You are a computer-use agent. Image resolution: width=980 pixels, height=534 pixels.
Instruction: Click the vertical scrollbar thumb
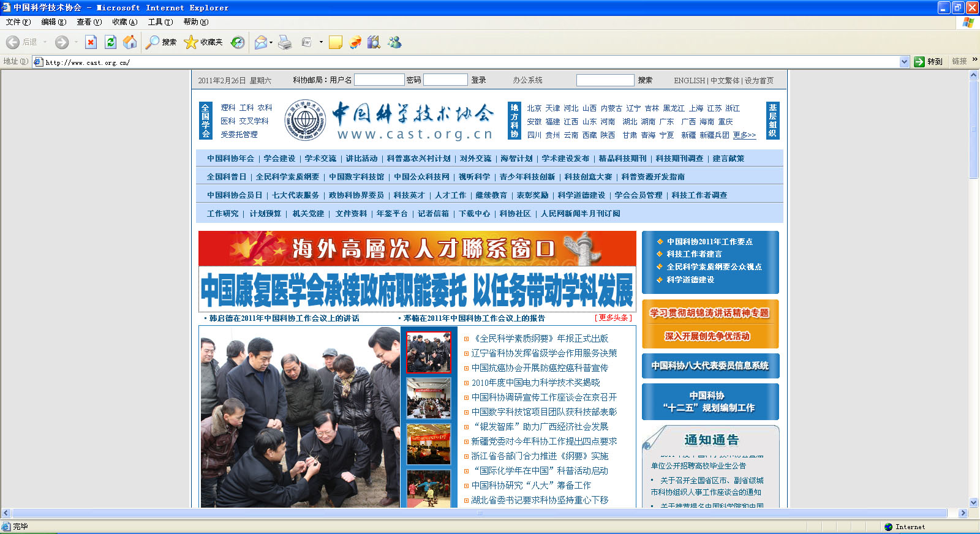click(x=974, y=129)
